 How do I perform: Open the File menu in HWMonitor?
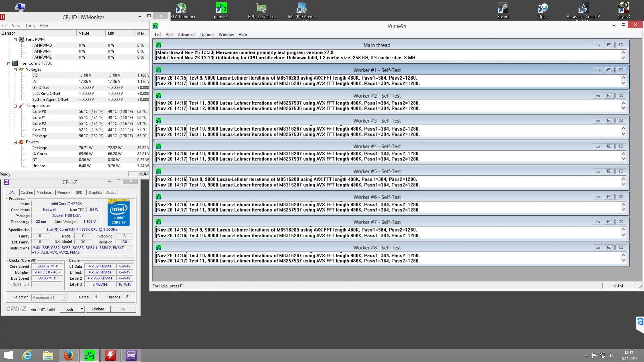pyautogui.click(x=4, y=25)
